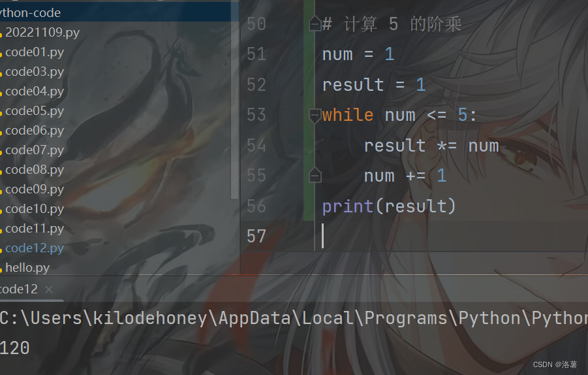Open code01.py file
Viewport: 588px width, 375px height.
pos(35,52)
